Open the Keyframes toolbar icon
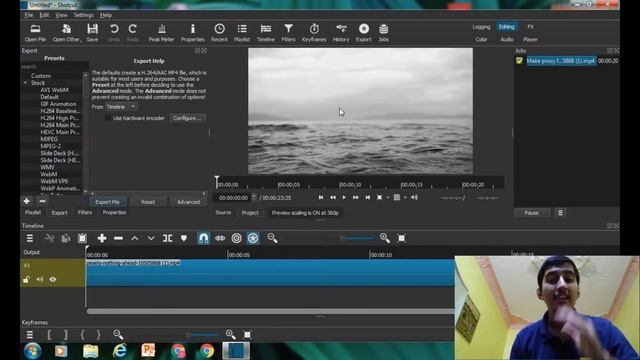 314,33
